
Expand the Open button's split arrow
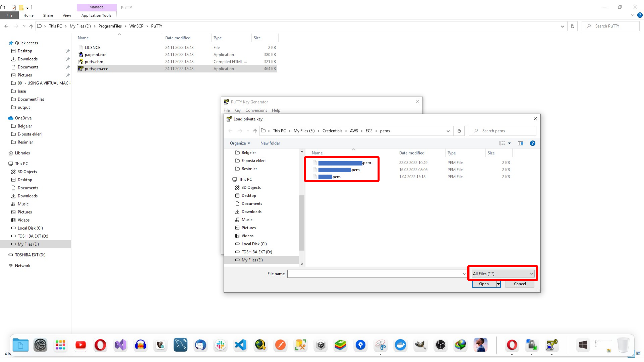498,284
